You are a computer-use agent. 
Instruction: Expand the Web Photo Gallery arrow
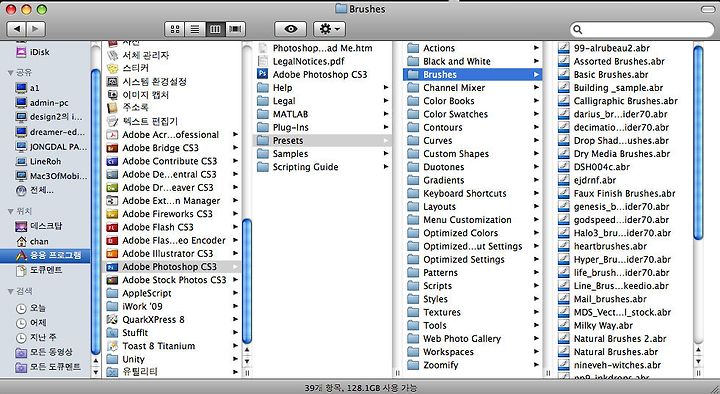[536, 338]
